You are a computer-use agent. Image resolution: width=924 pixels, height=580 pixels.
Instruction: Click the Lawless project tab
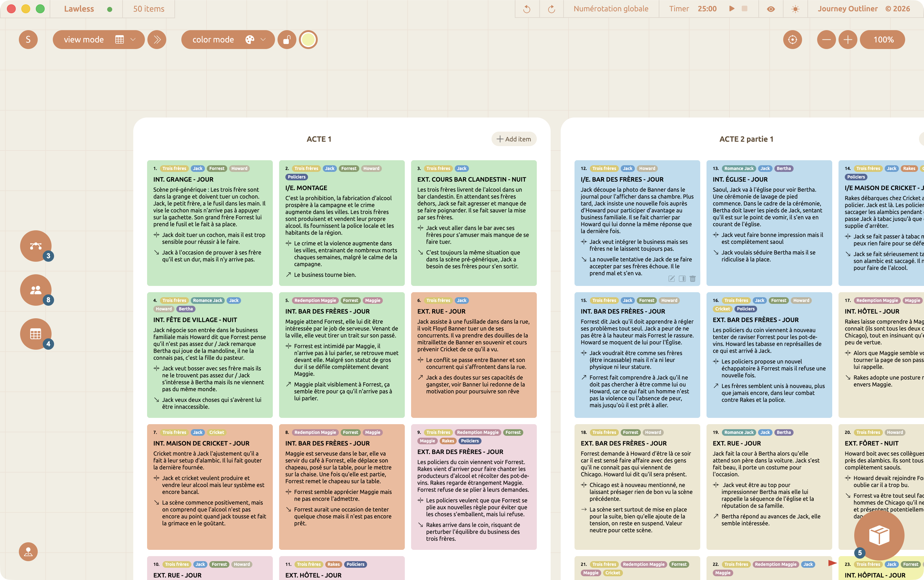pos(79,9)
